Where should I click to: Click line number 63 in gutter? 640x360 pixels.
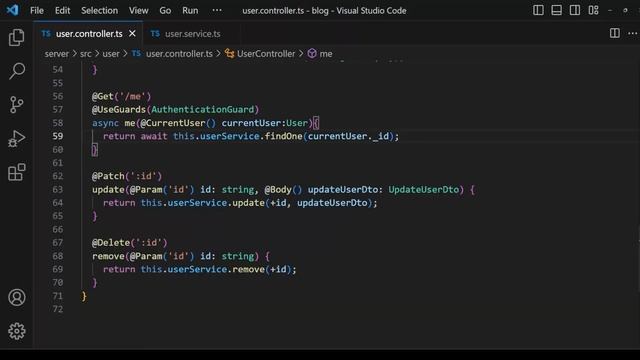tap(58, 190)
